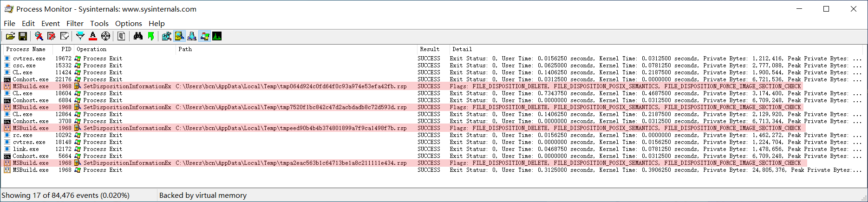
Task: Click the csc.exe process icon
Action: click(x=7, y=65)
